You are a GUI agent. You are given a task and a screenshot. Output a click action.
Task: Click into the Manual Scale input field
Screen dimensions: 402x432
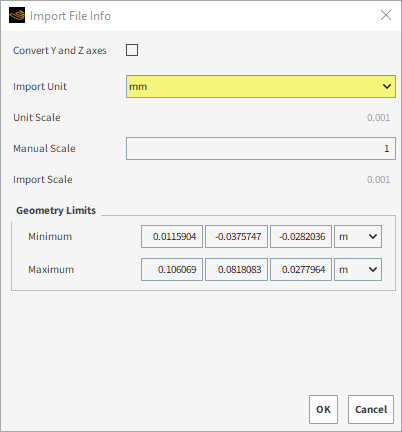(x=261, y=148)
